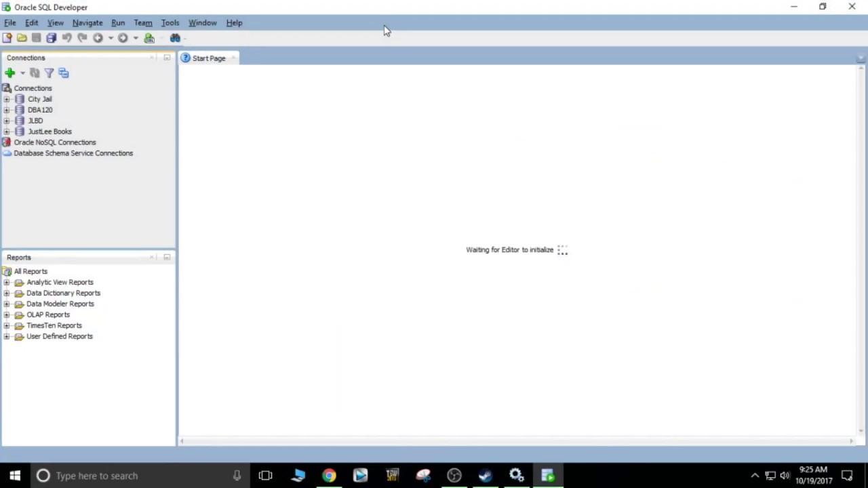Select the All Reports root node
The height and width of the screenshot is (488, 868).
(x=31, y=271)
